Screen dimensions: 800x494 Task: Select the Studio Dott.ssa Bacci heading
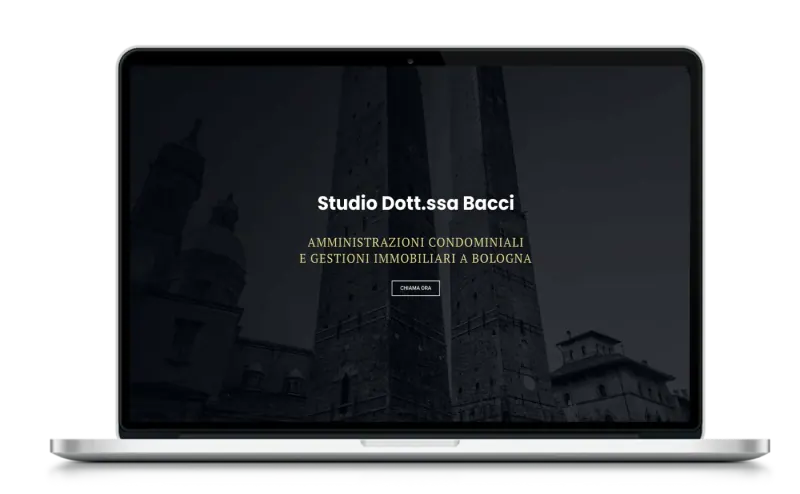(416, 203)
